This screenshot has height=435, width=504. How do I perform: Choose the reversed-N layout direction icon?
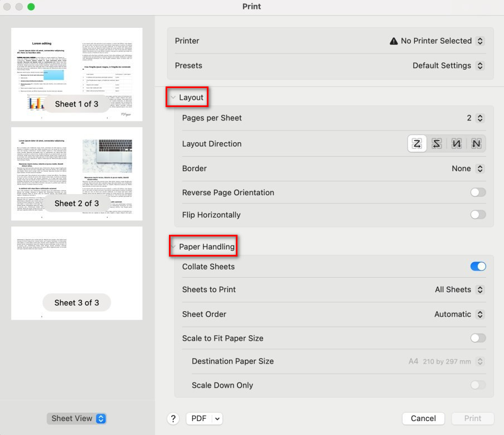click(457, 143)
